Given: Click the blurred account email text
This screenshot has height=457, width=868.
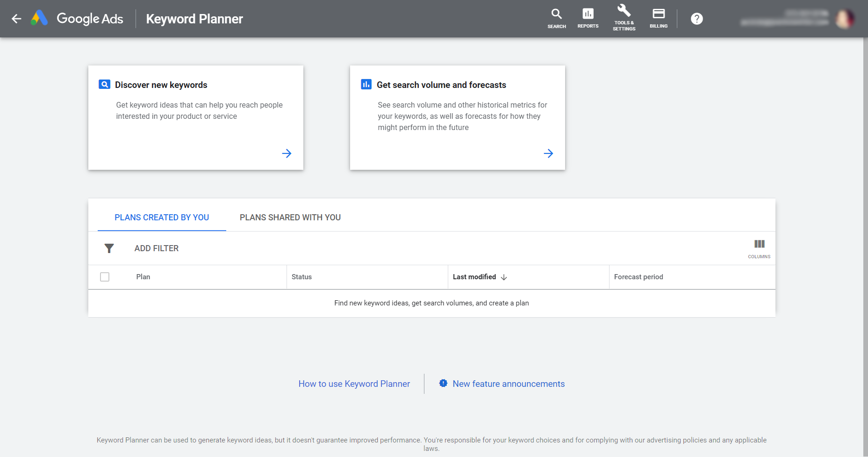Looking at the screenshot, I should click(784, 22).
